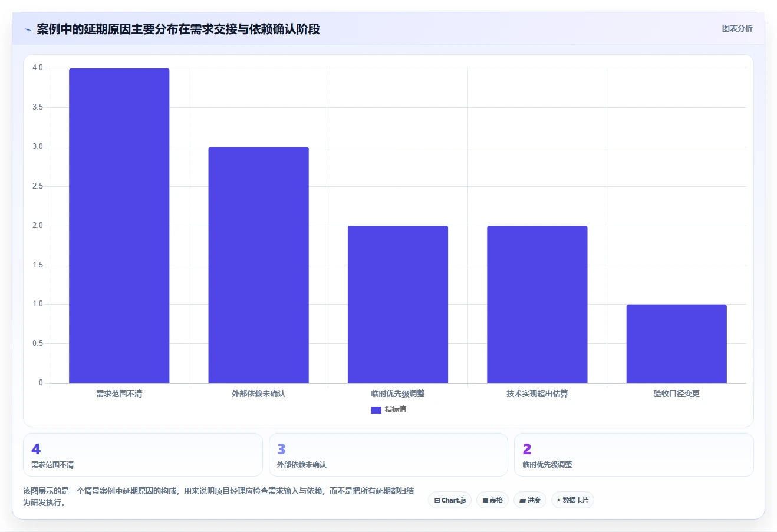Viewport: 777px width, 532px height.
Task: Click the 图表分析 label in the header
Action: point(737,28)
